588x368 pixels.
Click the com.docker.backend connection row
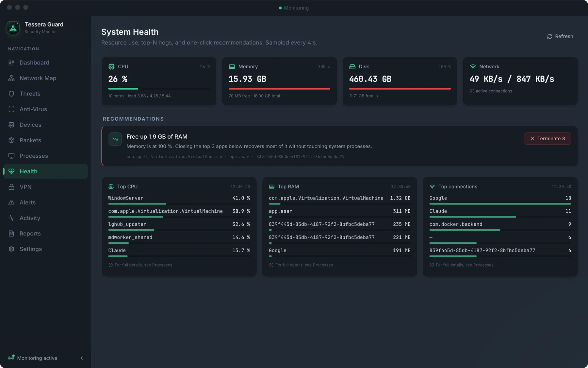[x=500, y=226]
